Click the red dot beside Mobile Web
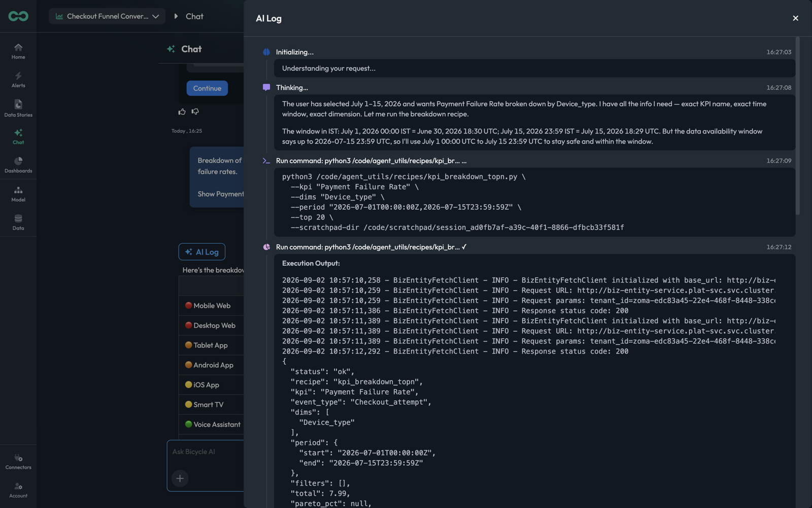812x508 pixels. (188, 305)
